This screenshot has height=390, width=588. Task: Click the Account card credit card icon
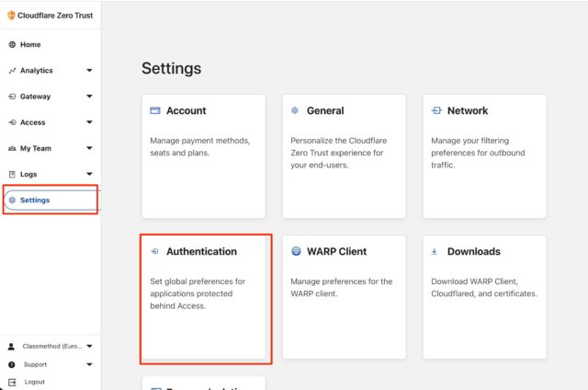155,110
